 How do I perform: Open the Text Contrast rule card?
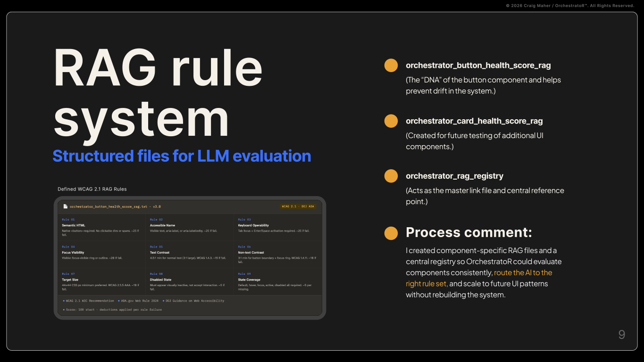tap(190, 255)
